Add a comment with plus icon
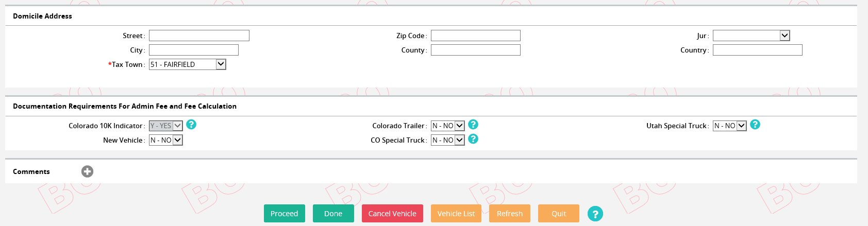Screen dimensions: 868x226 pos(88,171)
